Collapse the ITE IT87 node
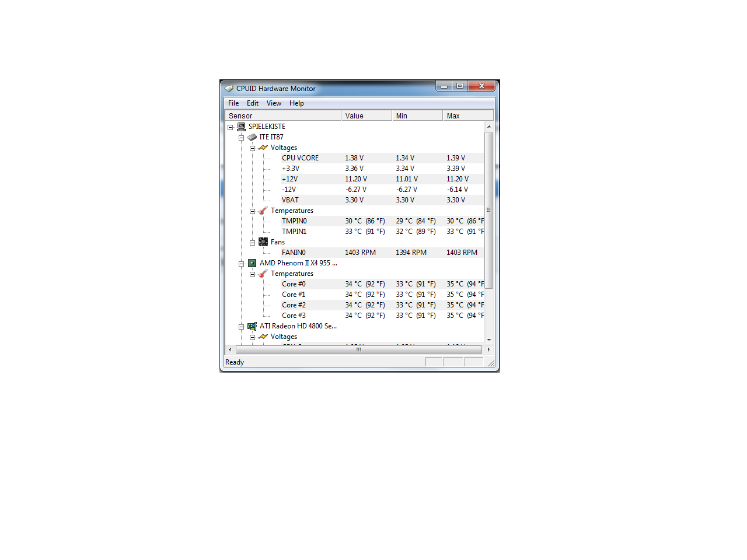 [x=241, y=138]
